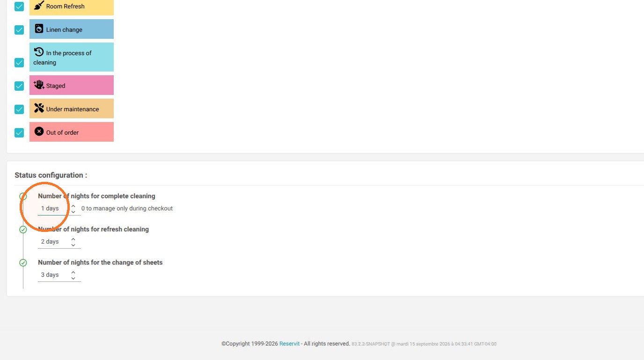The width and height of the screenshot is (644, 360).
Task: Decrease change of sheets nights with down arrow
Action: [x=73, y=278]
